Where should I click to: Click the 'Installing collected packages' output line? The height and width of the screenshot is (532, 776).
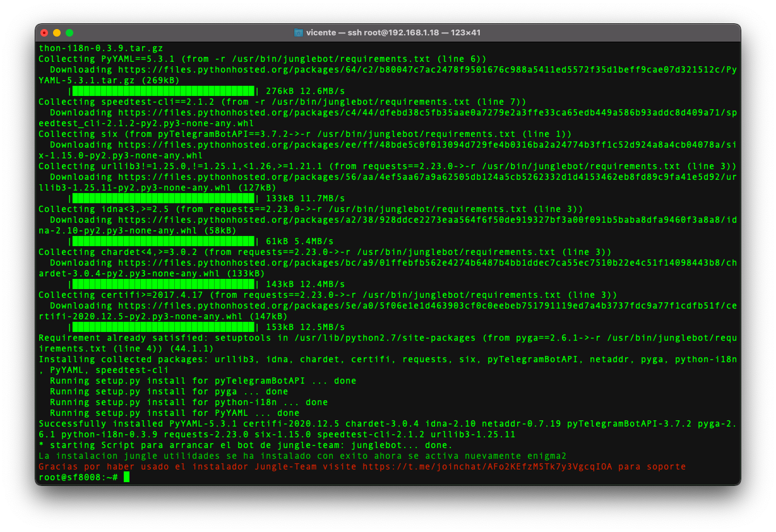[x=386, y=359]
